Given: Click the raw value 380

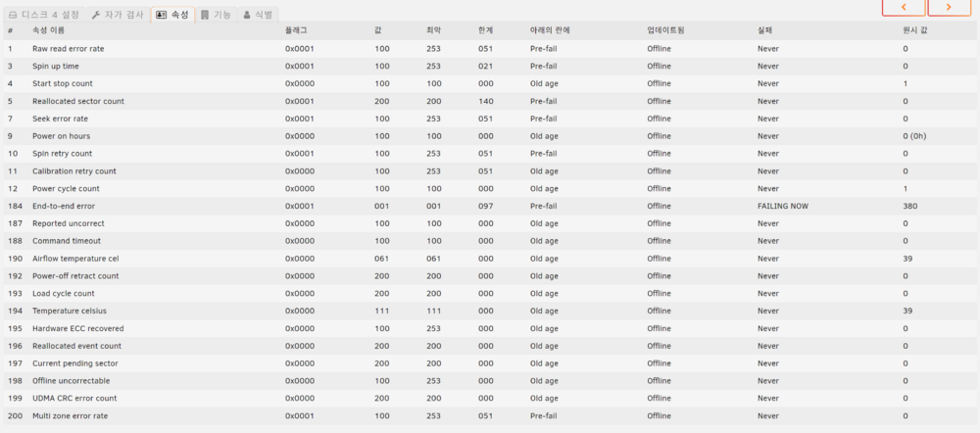Looking at the screenshot, I should point(910,206).
